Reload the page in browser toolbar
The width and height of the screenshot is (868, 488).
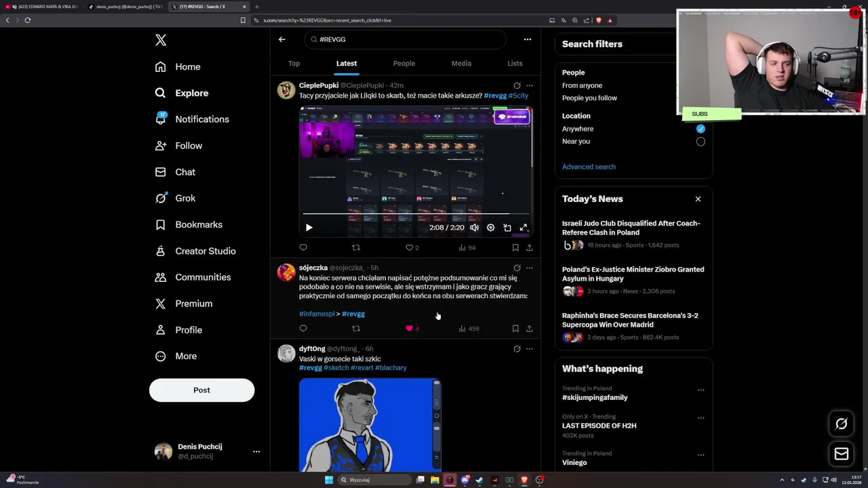pyautogui.click(x=27, y=20)
